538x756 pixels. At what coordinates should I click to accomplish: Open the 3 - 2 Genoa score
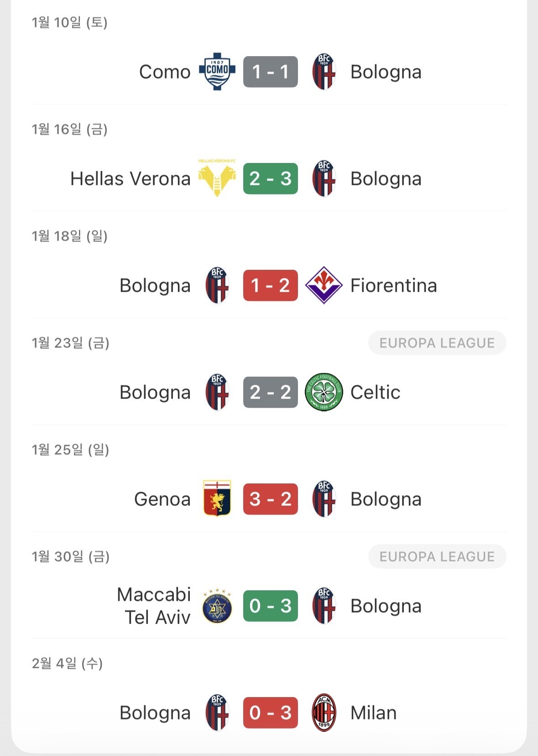271,499
